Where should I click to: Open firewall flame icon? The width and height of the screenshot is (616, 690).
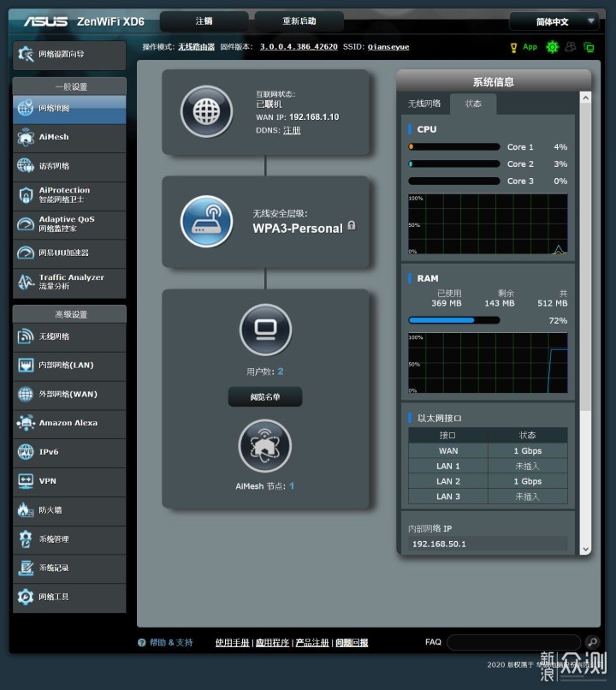pyautogui.click(x=26, y=510)
